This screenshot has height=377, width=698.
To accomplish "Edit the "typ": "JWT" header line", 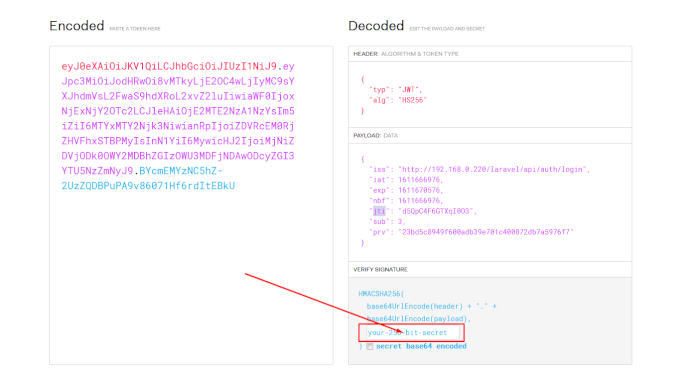I will tap(395, 89).
